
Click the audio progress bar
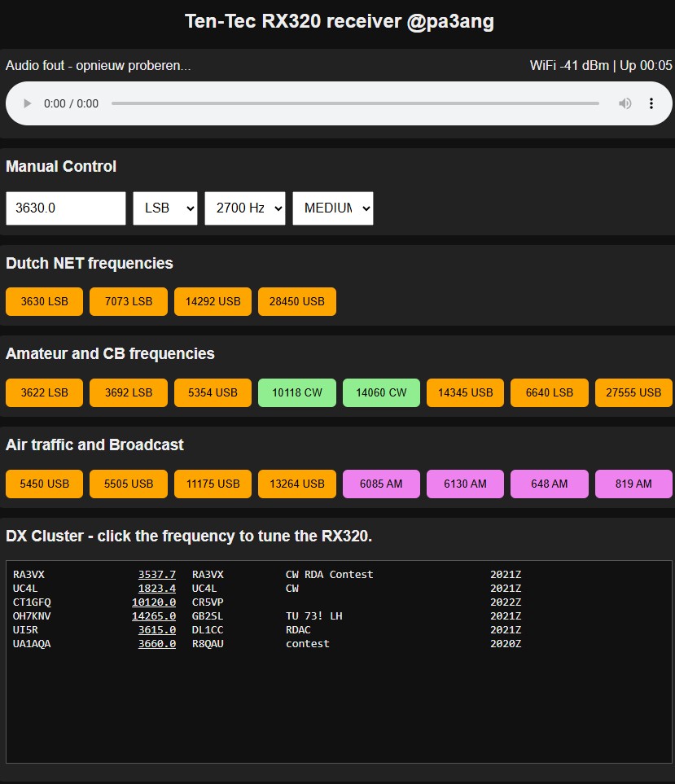(355, 103)
